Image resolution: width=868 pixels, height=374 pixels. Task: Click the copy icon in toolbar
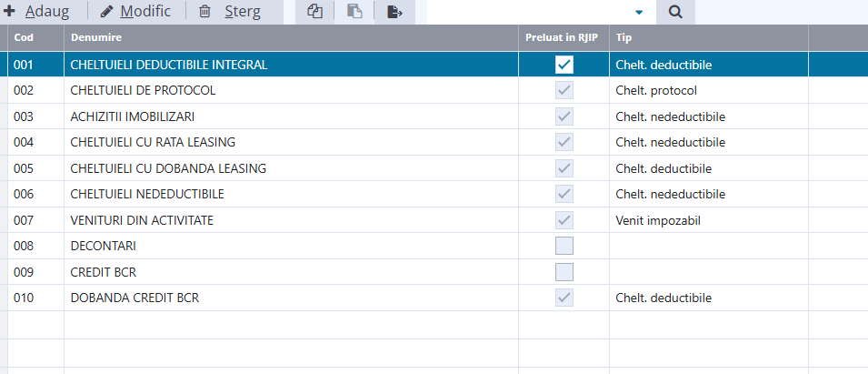coord(314,12)
